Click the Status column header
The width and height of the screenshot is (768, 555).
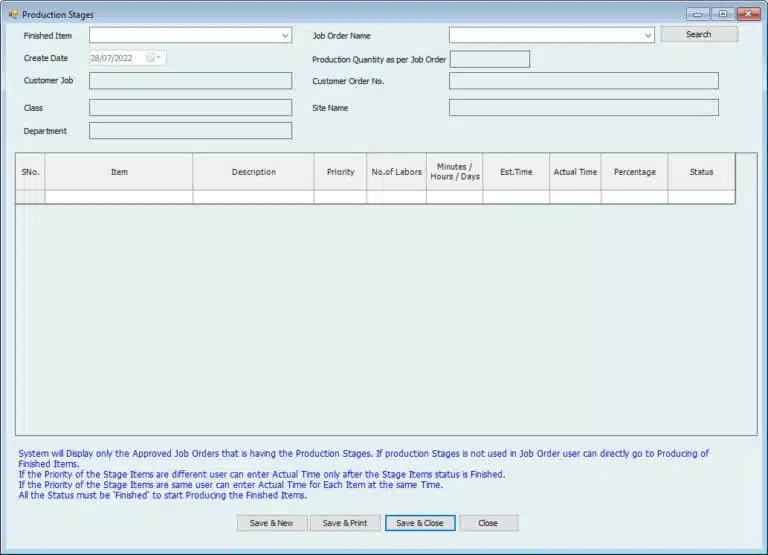tap(701, 172)
